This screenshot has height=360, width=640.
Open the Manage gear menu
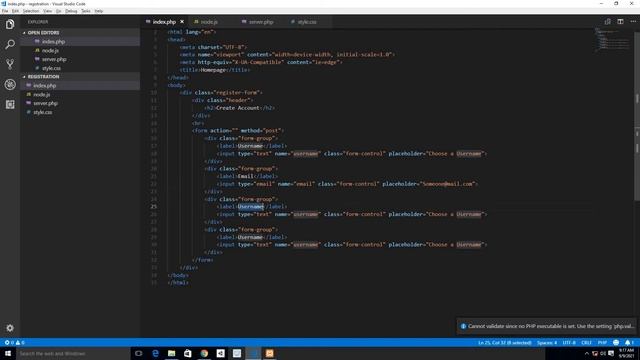pyautogui.click(x=10, y=328)
